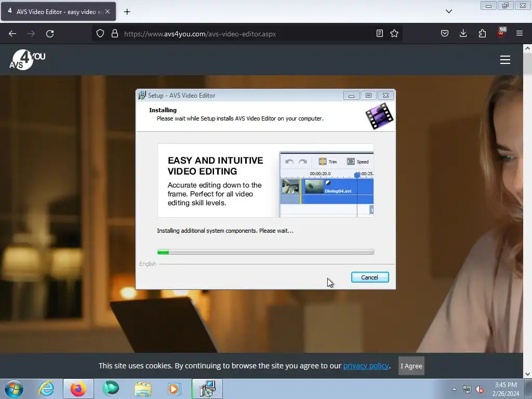Image resolution: width=532 pixels, height=399 pixels.
Task: Click the Speed icon in the banner
Action: [x=351, y=162]
